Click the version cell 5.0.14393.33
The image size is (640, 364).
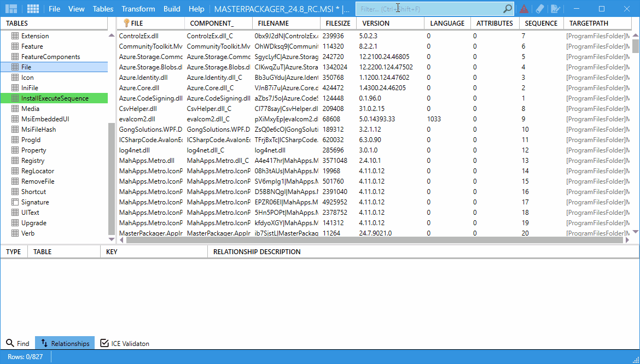390,119
